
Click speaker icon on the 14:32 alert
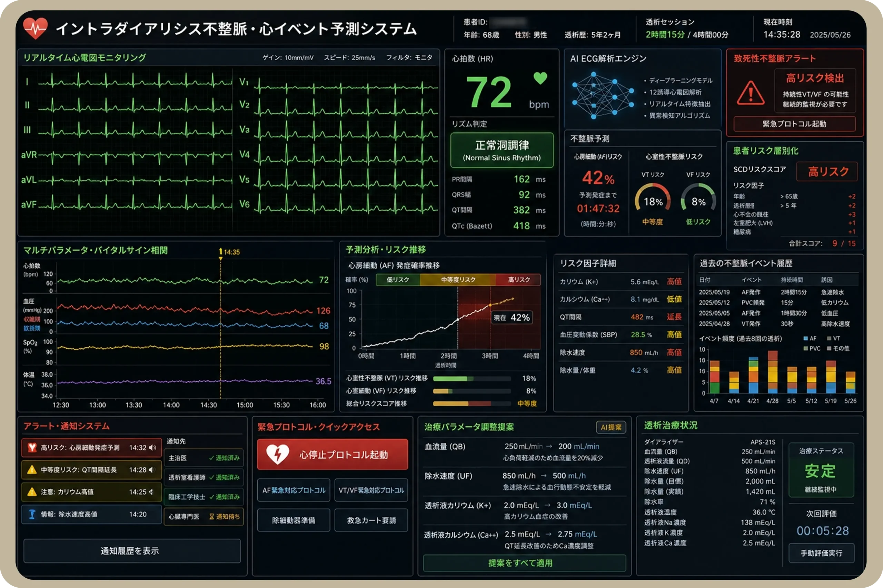coord(152,447)
